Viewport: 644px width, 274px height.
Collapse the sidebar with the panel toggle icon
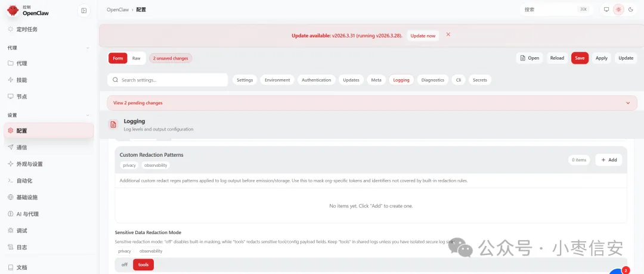click(84, 11)
